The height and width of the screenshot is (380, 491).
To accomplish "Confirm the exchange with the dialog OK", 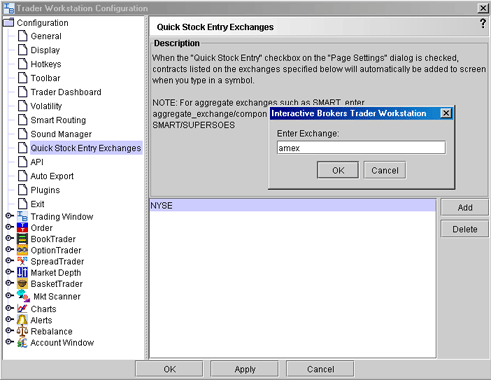I will (338, 170).
